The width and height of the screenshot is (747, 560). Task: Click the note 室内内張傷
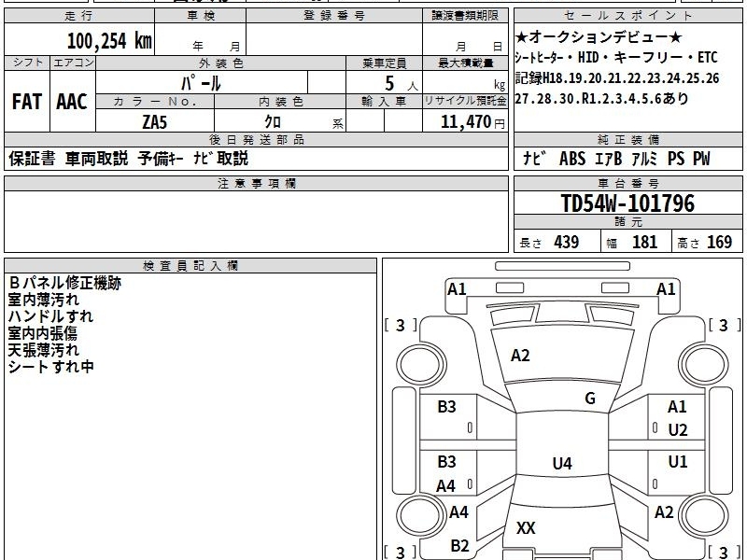click(42, 333)
